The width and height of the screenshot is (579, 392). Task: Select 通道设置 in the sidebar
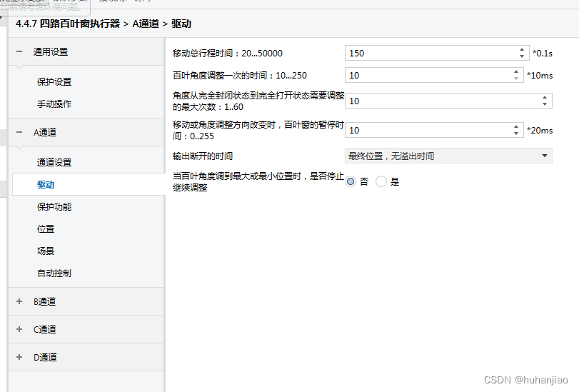click(x=54, y=163)
